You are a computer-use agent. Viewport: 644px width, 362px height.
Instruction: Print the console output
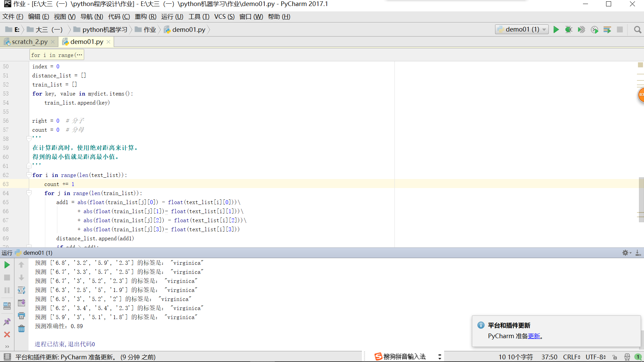tap(21, 316)
